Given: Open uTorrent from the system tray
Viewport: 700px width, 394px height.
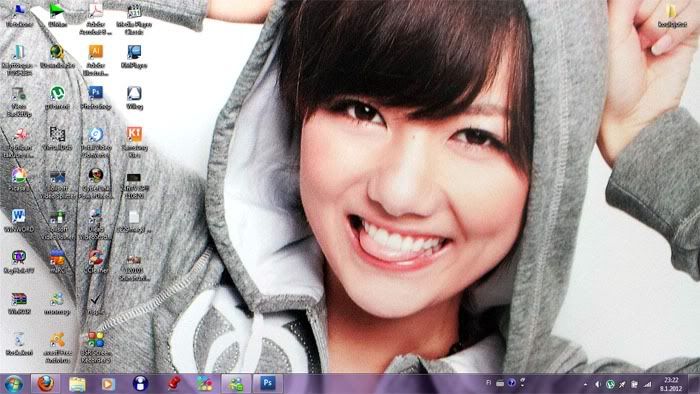Looking at the screenshot, I should click(610, 384).
